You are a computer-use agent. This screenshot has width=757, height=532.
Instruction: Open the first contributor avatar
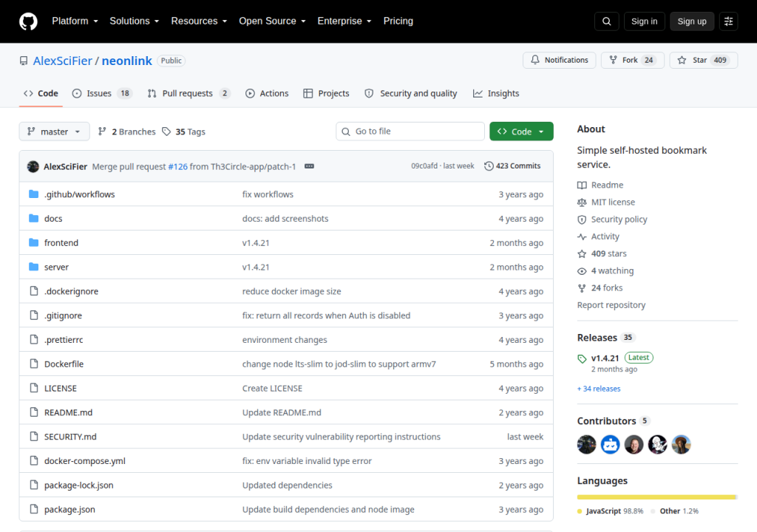586,445
